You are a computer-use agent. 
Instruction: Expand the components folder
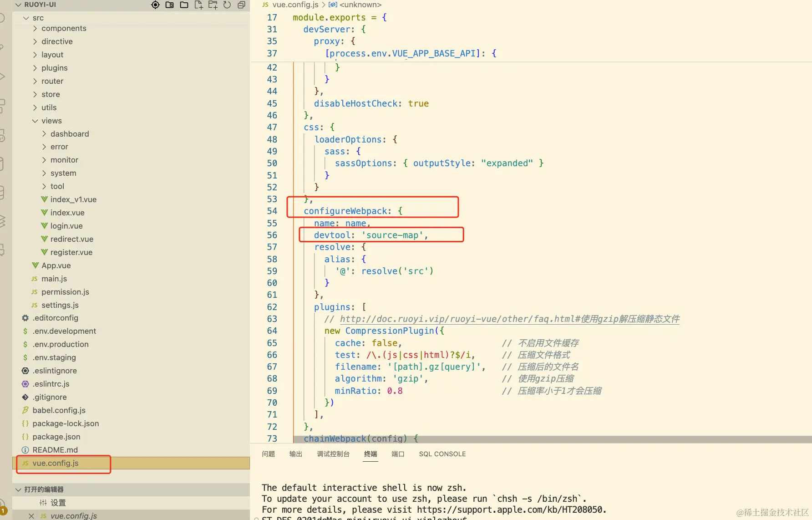[x=36, y=28]
